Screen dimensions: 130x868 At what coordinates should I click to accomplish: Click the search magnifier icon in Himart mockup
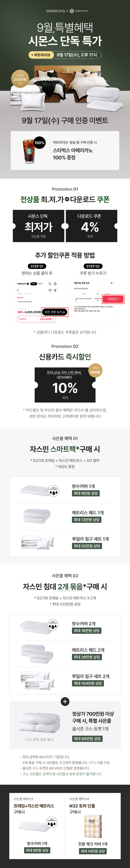(50, 284)
